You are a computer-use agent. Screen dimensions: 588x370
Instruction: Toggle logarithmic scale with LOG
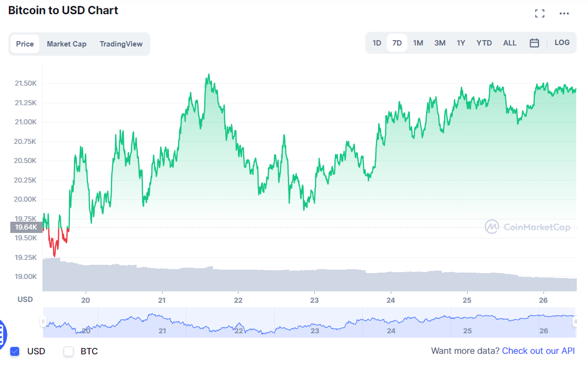[562, 43]
